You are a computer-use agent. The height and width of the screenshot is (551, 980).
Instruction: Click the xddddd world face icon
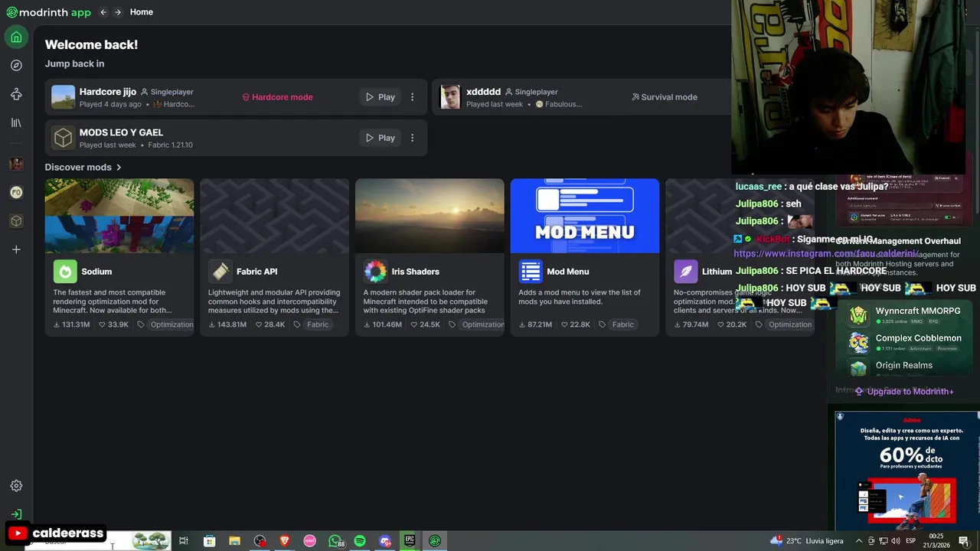(450, 97)
